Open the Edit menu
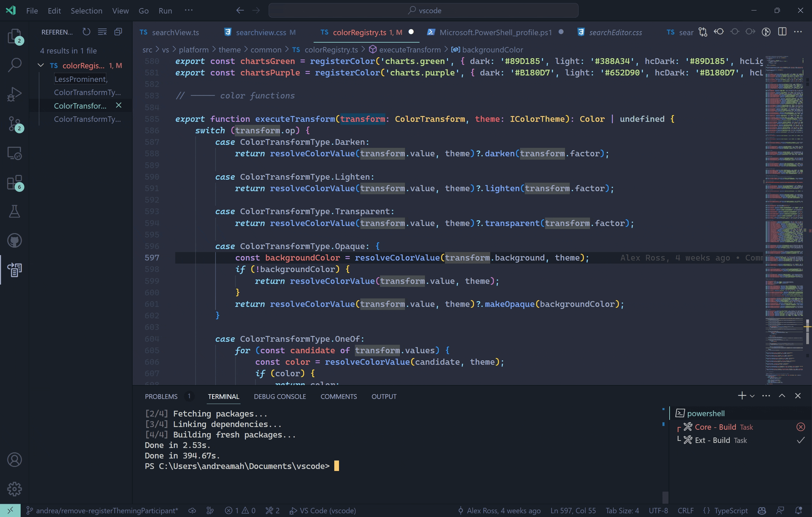This screenshot has width=812, height=517. 54,10
